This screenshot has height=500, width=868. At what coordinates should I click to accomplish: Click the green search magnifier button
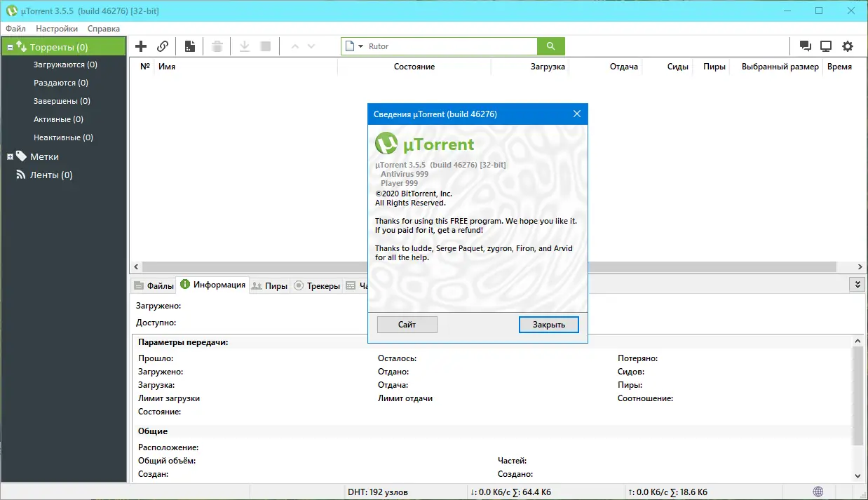(551, 46)
